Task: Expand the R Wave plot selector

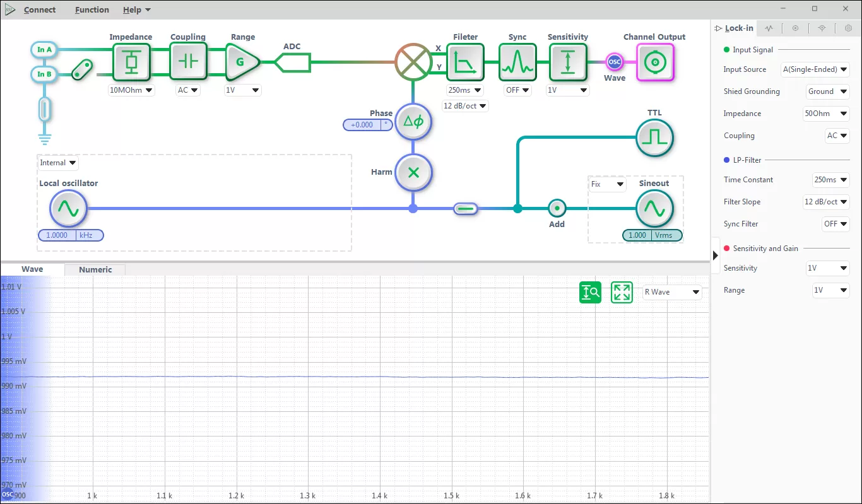Action: (x=672, y=292)
